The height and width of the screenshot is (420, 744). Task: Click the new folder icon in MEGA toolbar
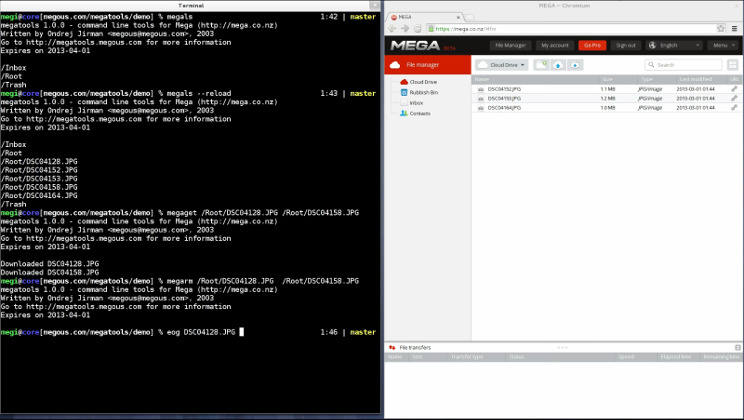point(541,65)
